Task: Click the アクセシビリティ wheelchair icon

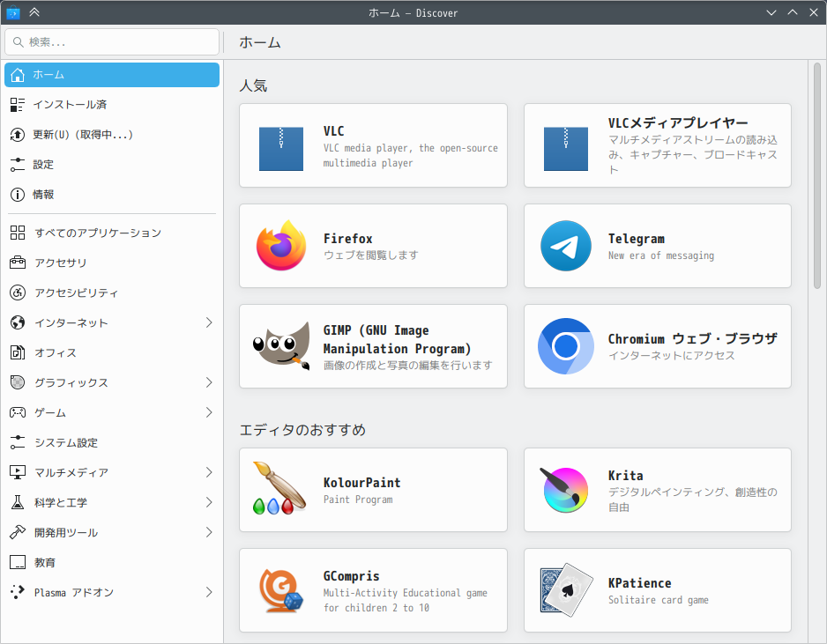Action: (x=18, y=292)
